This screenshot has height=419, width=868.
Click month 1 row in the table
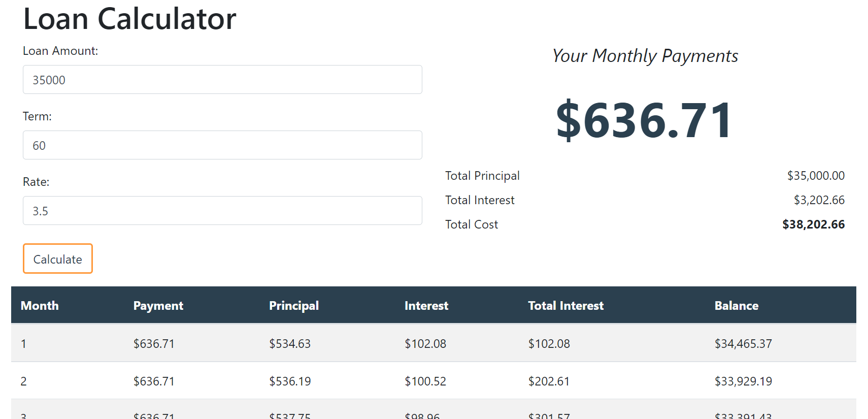click(23, 343)
